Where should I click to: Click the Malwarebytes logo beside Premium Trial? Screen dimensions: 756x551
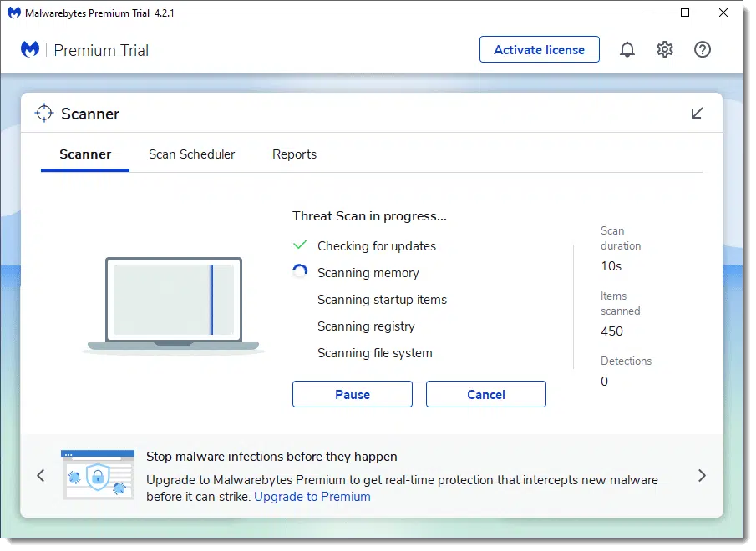pos(30,49)
